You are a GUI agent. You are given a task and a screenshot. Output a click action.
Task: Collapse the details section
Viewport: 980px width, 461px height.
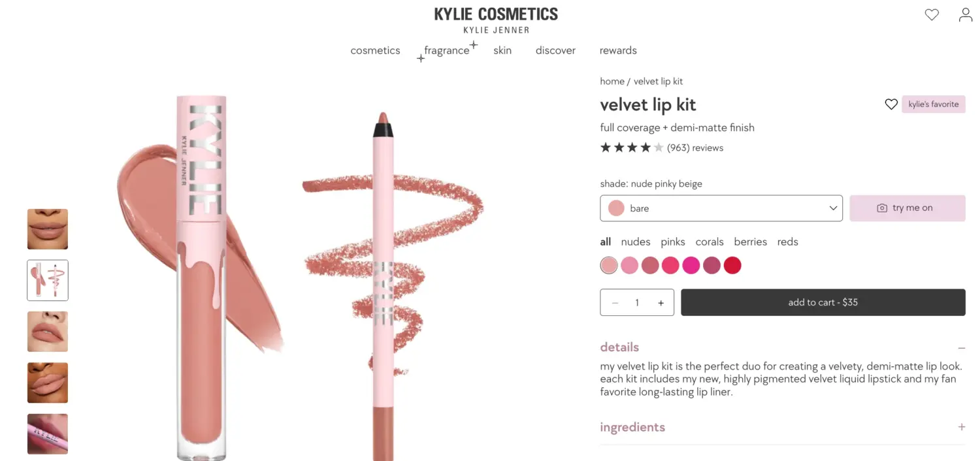pos(961,348)
